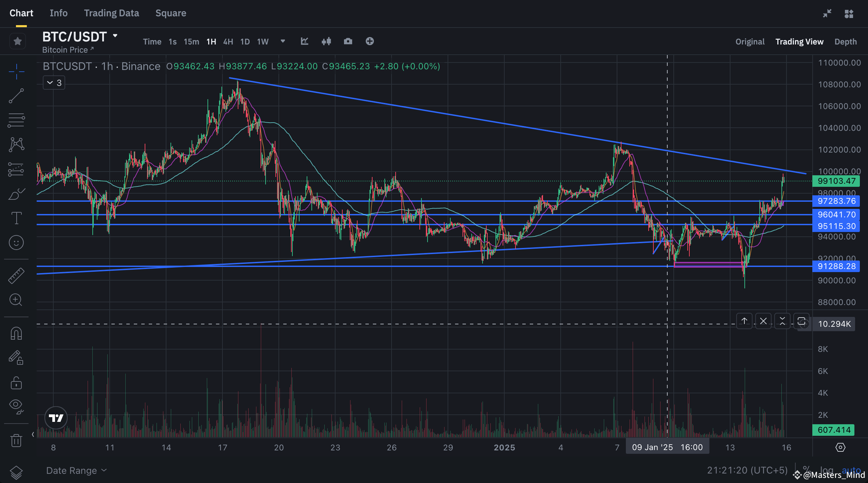Open the emoji sticker tool
This screenshot has width=868, height=483.
tap(16, 242)
